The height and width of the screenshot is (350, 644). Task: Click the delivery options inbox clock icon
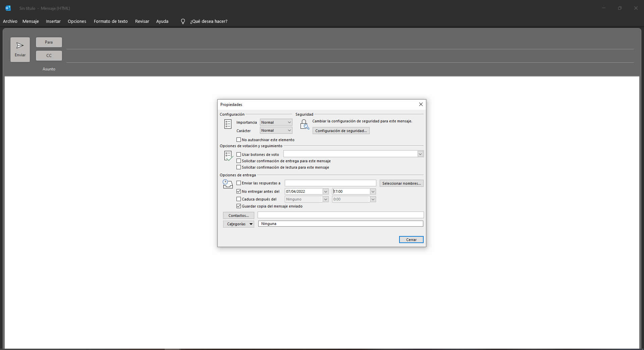coord(228,184)
